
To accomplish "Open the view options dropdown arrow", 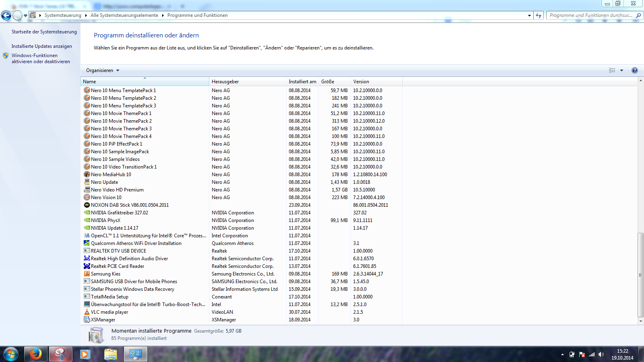I will tap(621, 70).
